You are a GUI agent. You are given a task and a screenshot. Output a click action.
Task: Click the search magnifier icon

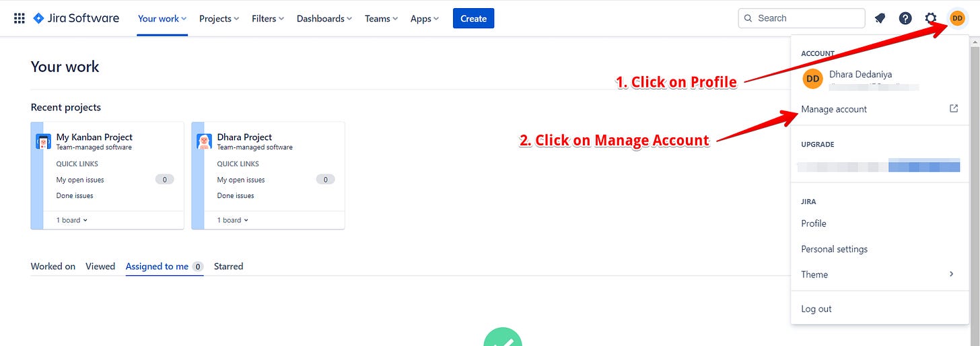tap(748, 18)
